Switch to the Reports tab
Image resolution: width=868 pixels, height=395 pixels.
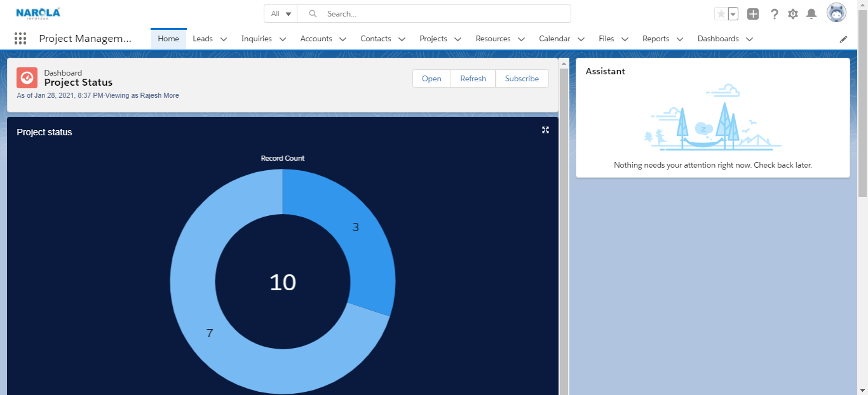[x=655, y=39]
